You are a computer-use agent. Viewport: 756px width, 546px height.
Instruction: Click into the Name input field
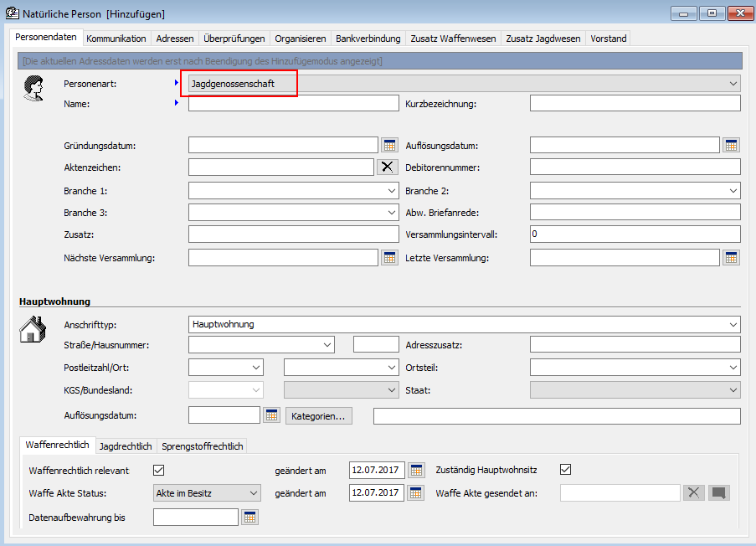point(293,103)
